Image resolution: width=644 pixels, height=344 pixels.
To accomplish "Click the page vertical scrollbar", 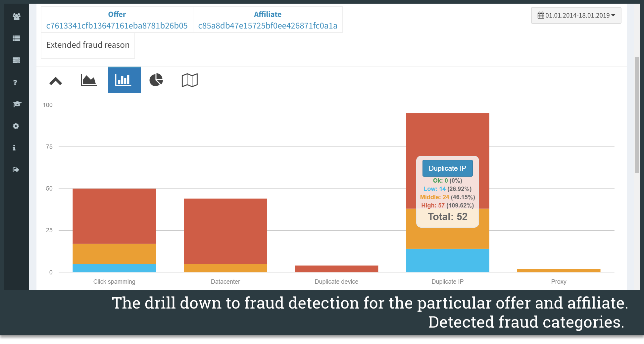I will pos(637,115).
